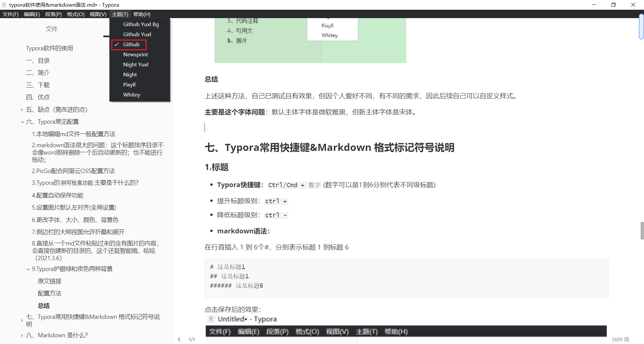Jump to 一、目录 in outline
Viewport: 644px width, 344px height.
click(38, 61)
